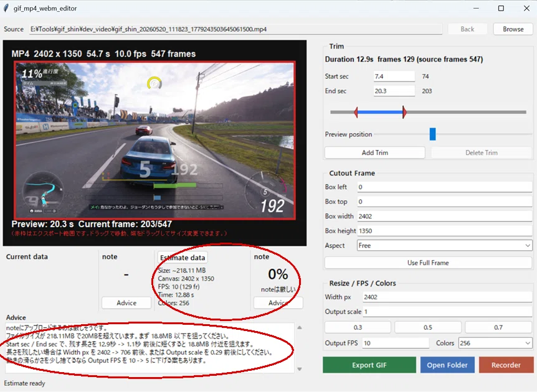Screen dimensions: 537x392
Task: Click the green Export GIF button
Action: 369,365
